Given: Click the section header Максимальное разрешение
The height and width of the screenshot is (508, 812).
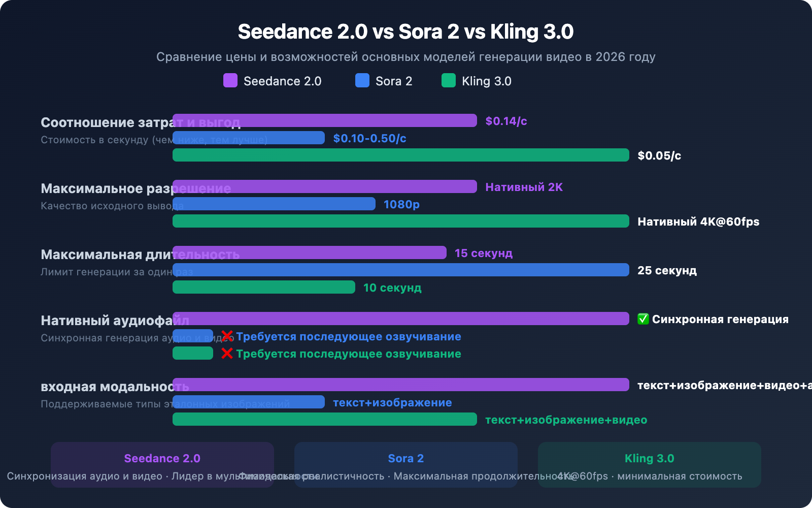Looking at the screenshot, I should (x=136, y=188).
